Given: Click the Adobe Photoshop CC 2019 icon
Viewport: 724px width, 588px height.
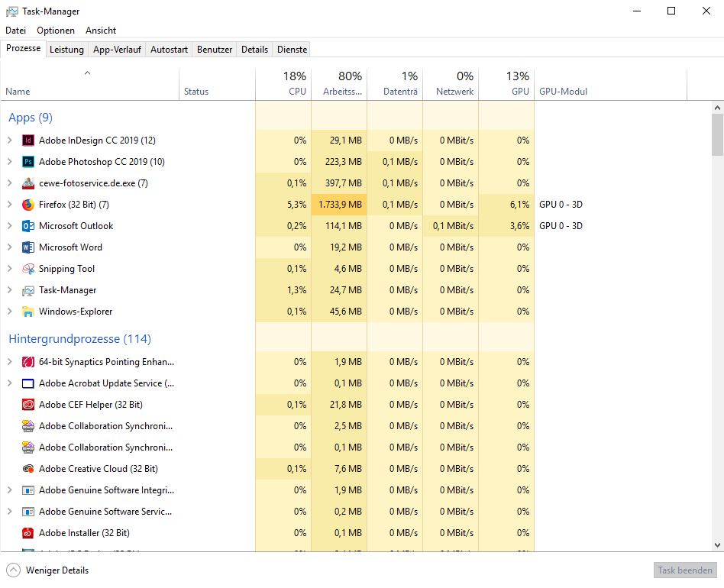Looking at the screenshot, I should (28, 162).
